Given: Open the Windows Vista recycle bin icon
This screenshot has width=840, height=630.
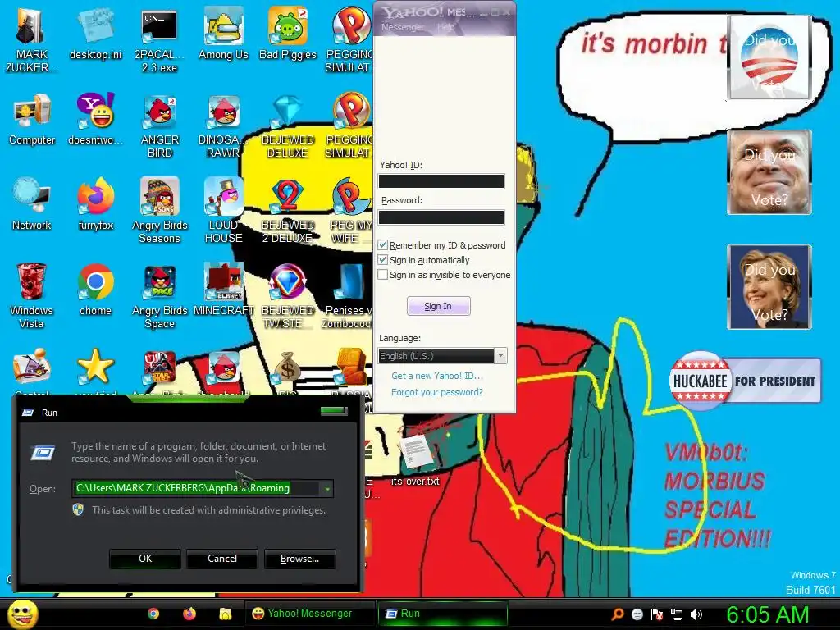Looking at the screenshot, I should click(31, 295).
